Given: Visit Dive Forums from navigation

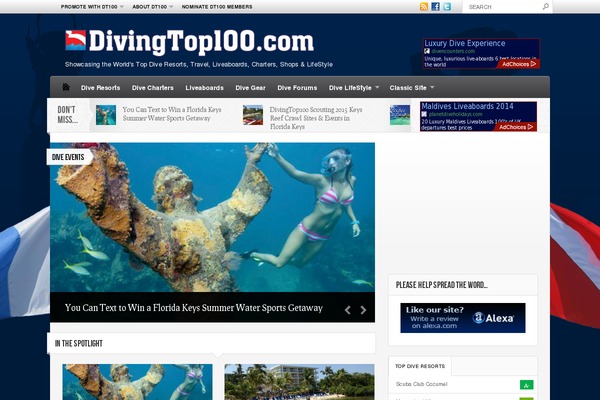Looking at the screenshot, I should click(x=297, y=88).
